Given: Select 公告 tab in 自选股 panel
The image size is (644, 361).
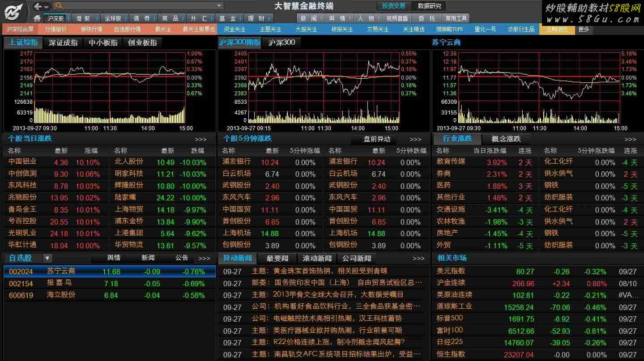Looking at the screenshot, I should click(x=182, y=258).
